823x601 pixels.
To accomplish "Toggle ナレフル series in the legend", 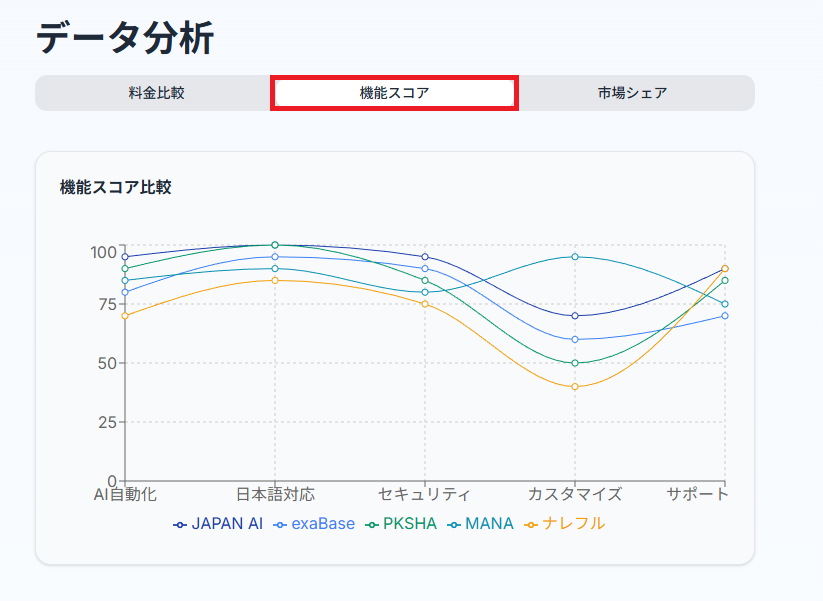I will (565, 523).
